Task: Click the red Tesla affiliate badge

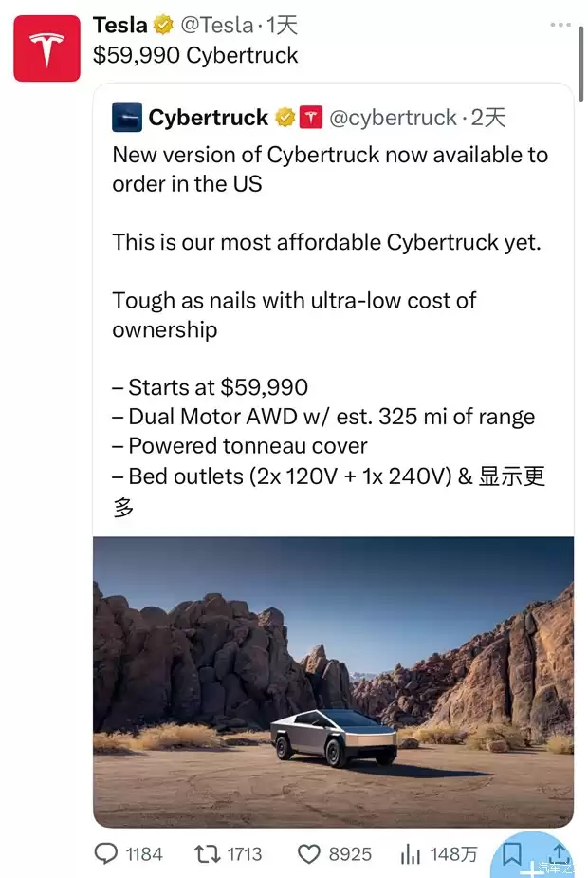Action: pyautogui.click(x=310, y=118)
